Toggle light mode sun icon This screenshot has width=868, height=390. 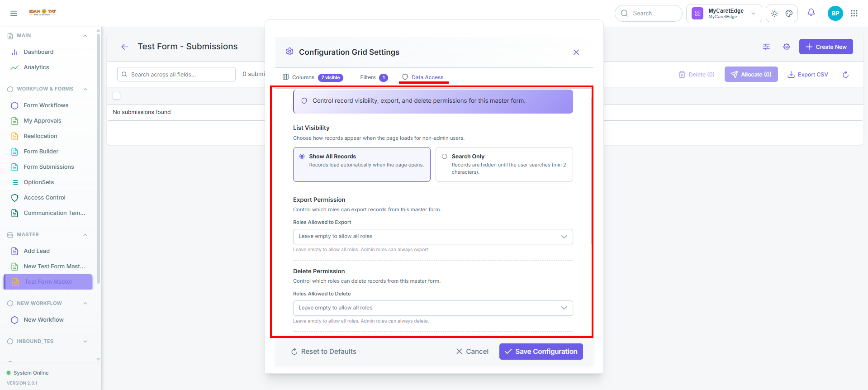point(774,14)
